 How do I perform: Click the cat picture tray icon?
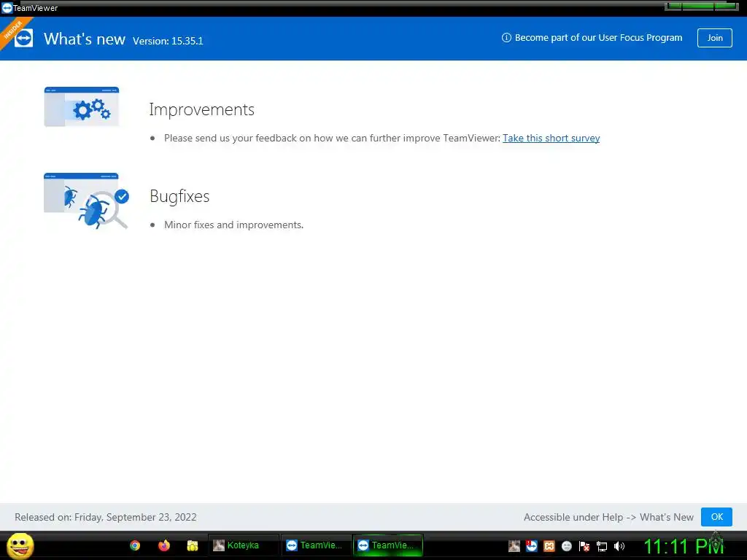[x=514, y=546]
